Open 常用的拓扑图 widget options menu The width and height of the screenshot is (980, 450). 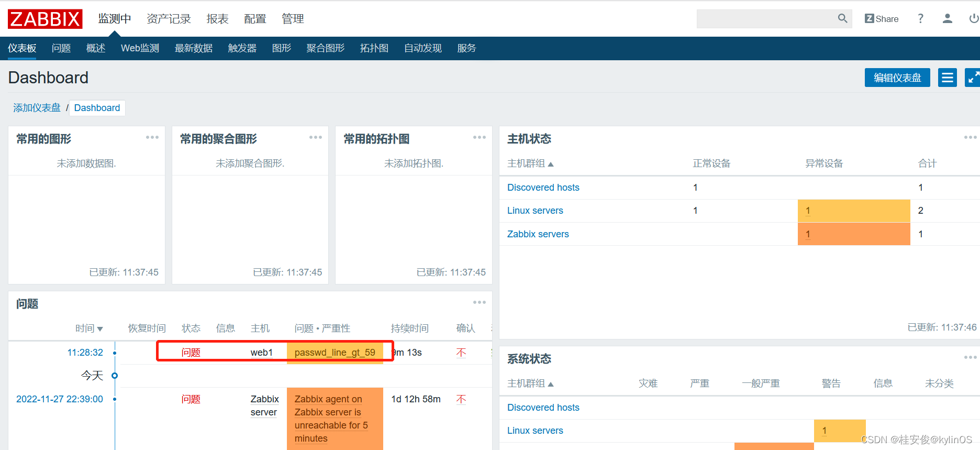click(x=480, y=137)
